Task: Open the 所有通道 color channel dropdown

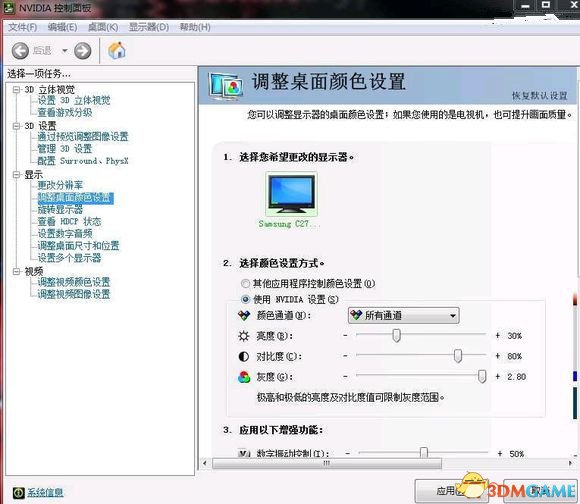Action: coord(404,315)
